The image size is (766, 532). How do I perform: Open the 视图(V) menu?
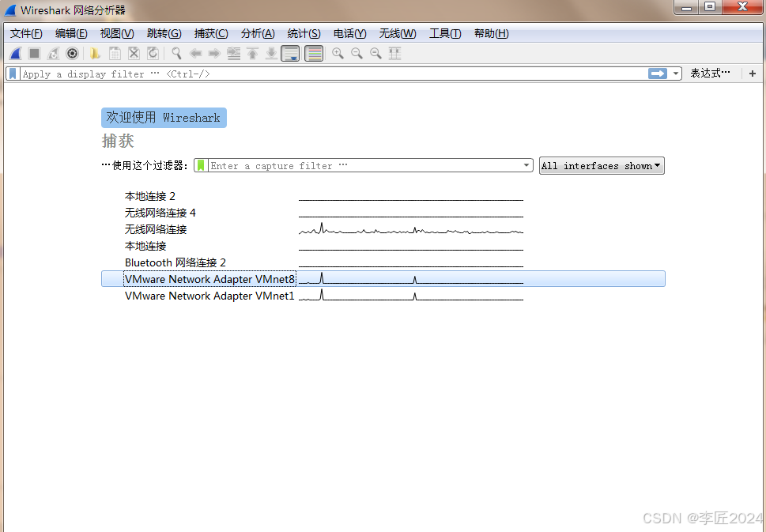(117, 33)
